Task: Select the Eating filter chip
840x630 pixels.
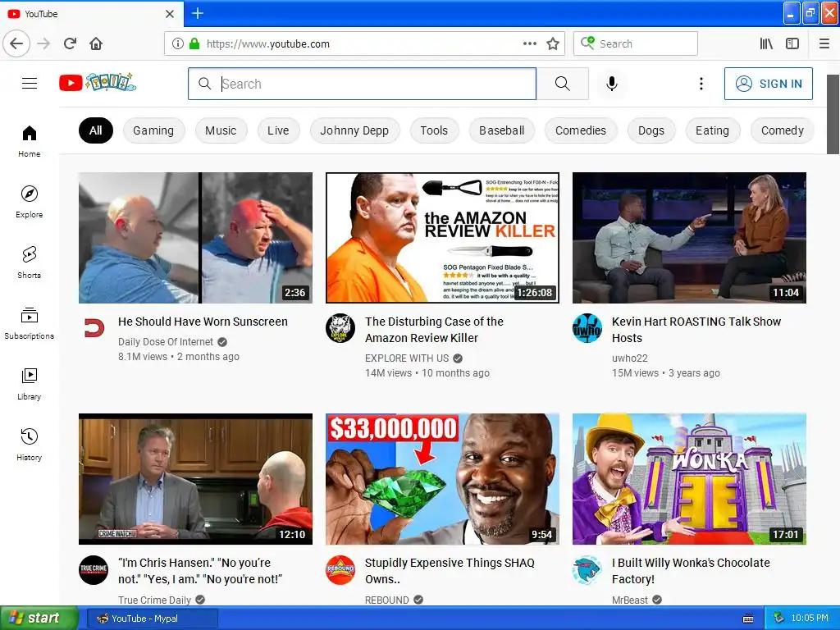Action: [x=713, y=130]
